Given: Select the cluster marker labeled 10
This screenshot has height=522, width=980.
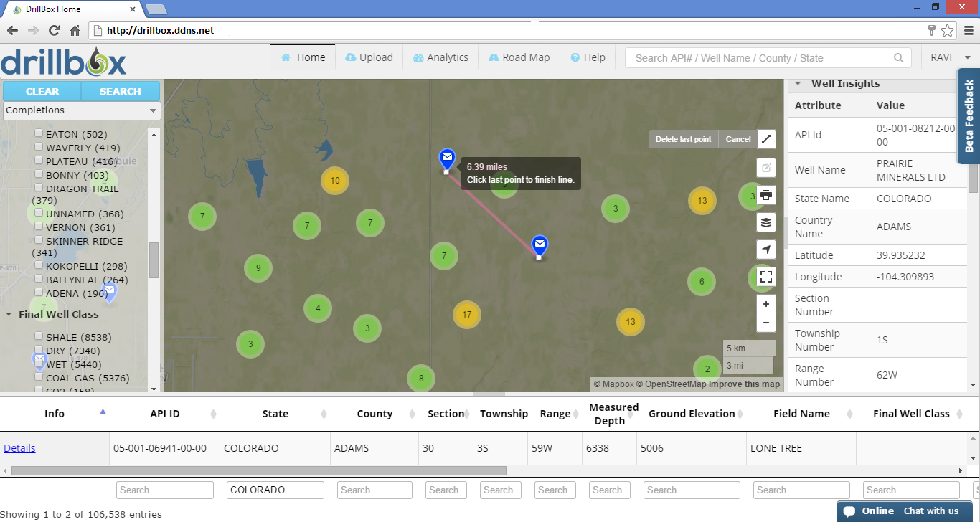Looking at the screenshot, I should click(x=334, y=181).
